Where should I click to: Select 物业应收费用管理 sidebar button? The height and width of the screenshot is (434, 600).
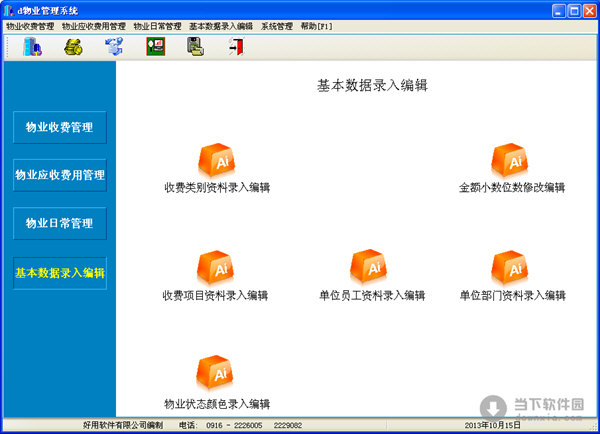click(x=60, y=175)
